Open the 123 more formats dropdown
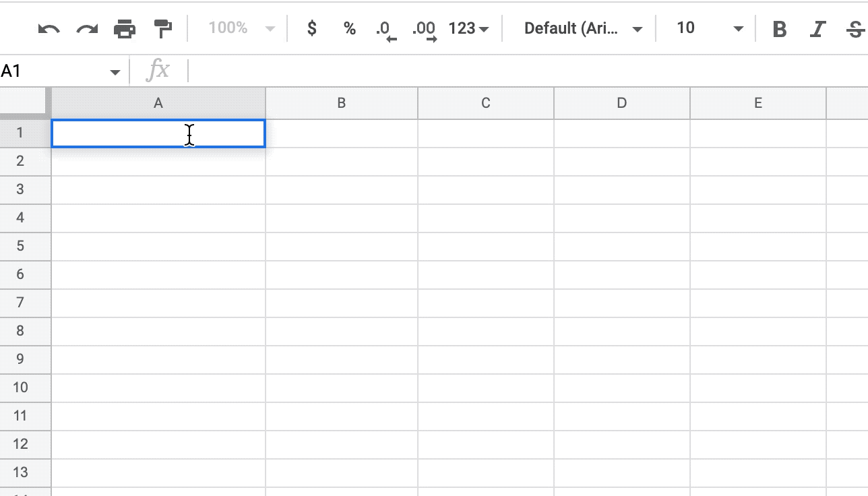Screen dimensions: 868x496 pos(468,28)
